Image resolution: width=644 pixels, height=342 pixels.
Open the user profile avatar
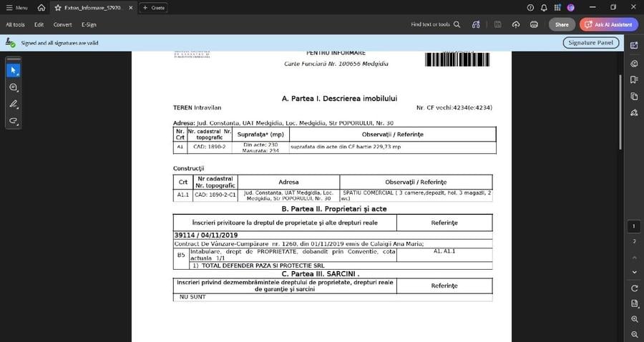point(570,8)
